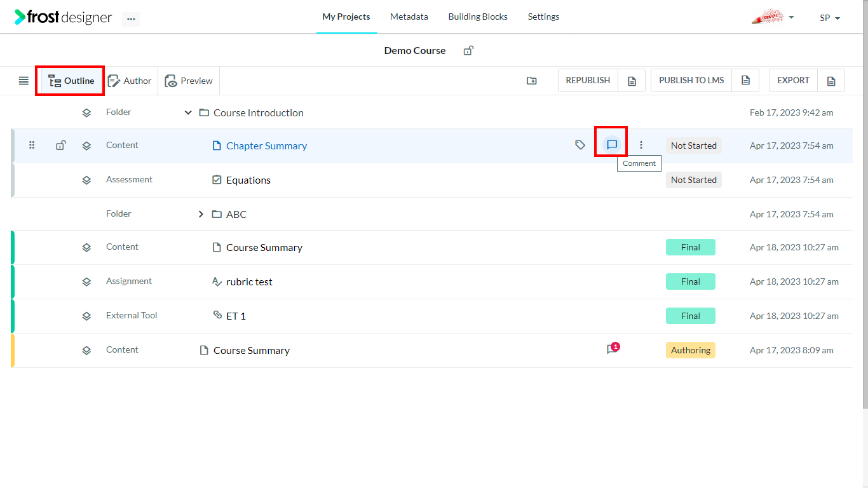The image size is (868, 488).
Task: Click the Feb 17, 2023 9:42 am date
Action: (x=792, y=112)
